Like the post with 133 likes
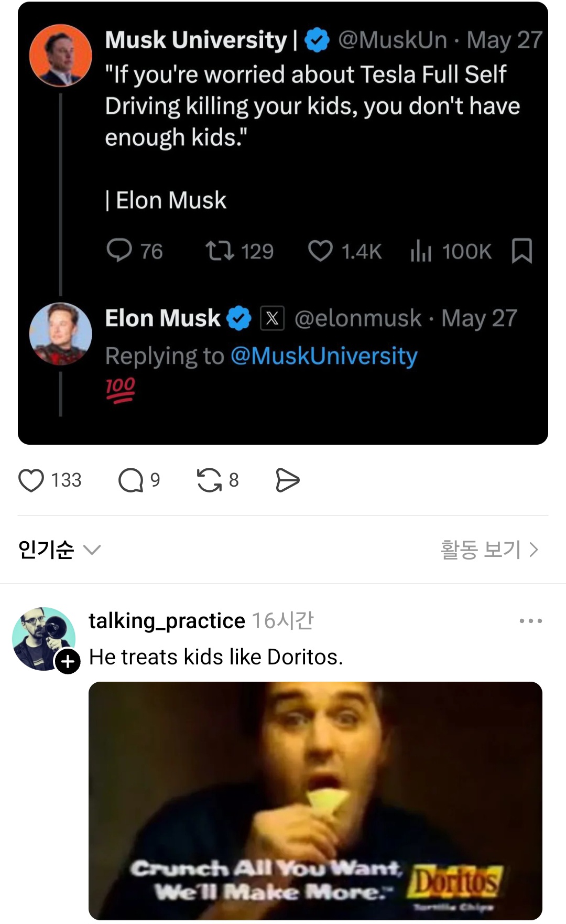566x924 pixels. [x=31, y=480]
